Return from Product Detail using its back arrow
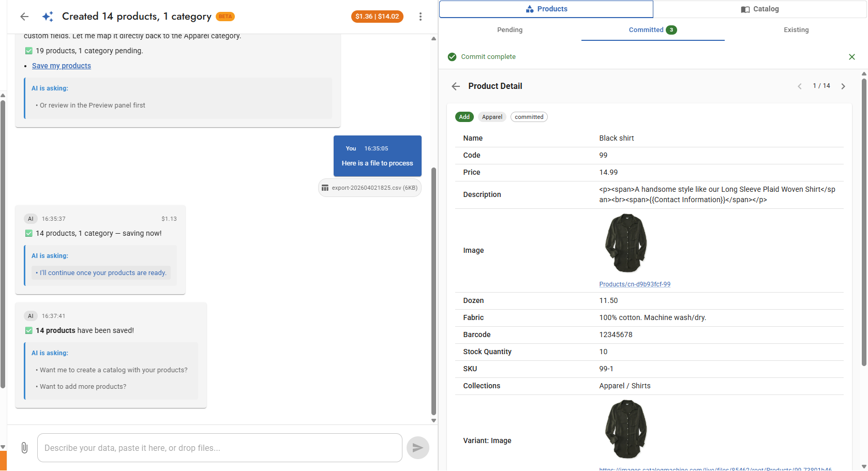Viewport: 868px width, 471px height. click(x=455, y=86)
